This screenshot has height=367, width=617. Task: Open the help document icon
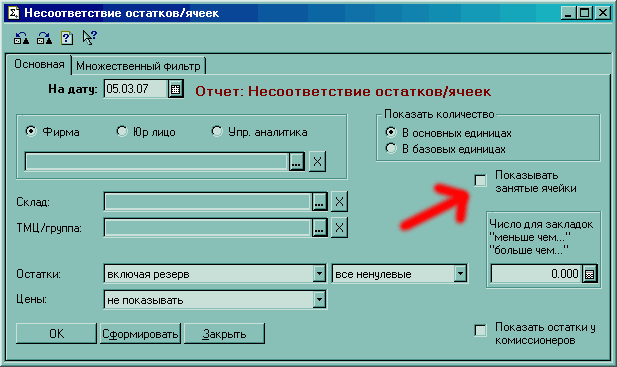(67, 38)
